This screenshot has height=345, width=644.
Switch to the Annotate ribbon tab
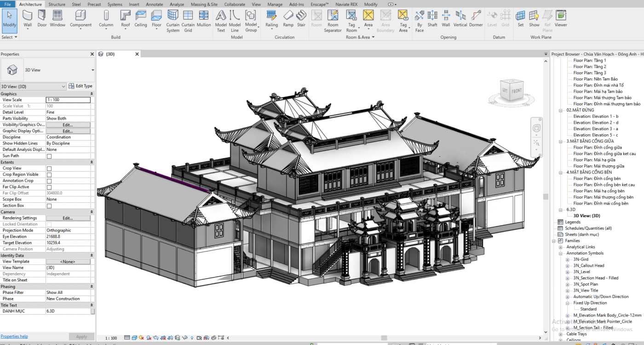(154, 4)
